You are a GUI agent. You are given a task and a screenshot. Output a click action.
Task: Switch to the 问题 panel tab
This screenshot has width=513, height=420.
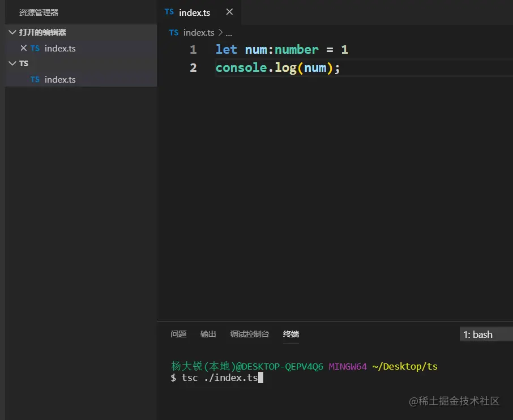178,334
